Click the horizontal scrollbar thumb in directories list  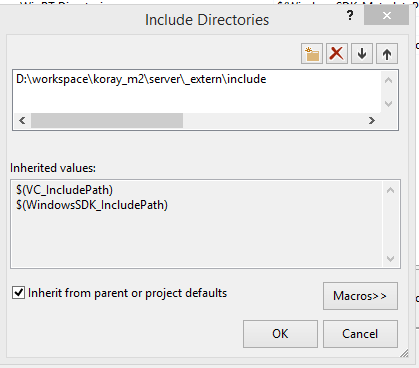coord(107,120)
